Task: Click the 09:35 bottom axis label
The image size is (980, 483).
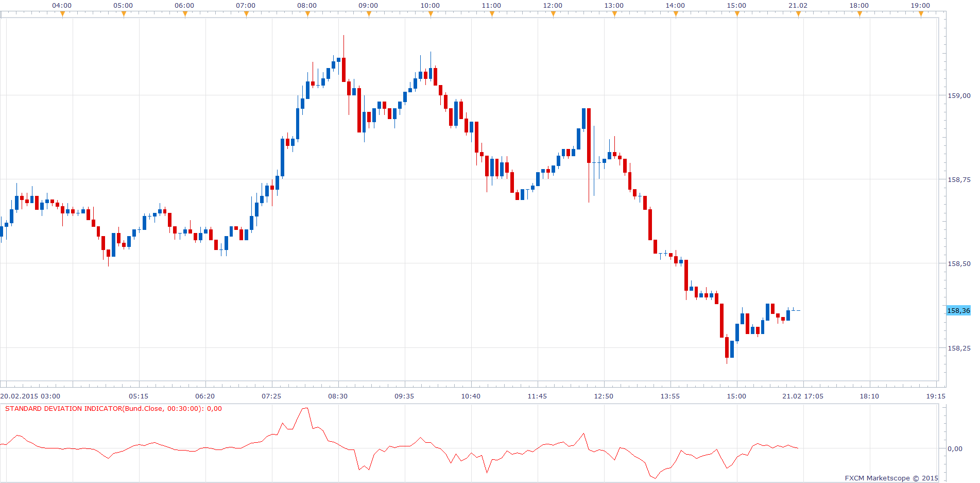Action: tap(404, 396)
